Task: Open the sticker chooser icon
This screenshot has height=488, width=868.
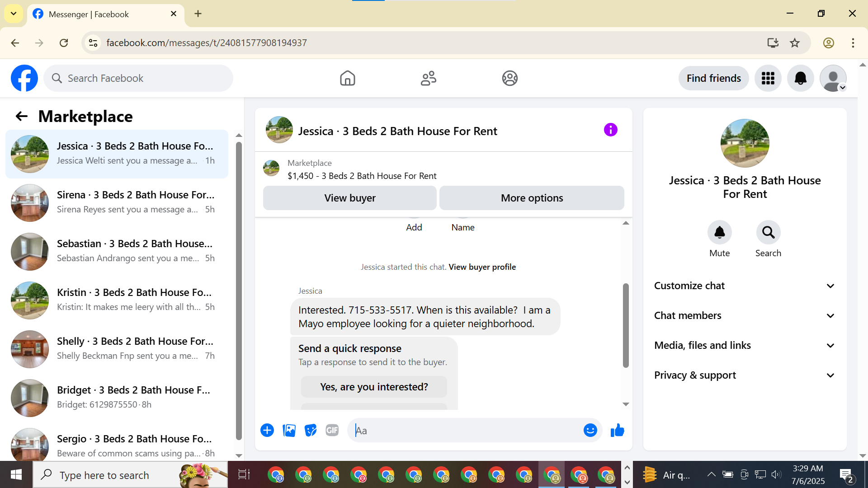Action: pyautogui.click(x=311, y=430)
